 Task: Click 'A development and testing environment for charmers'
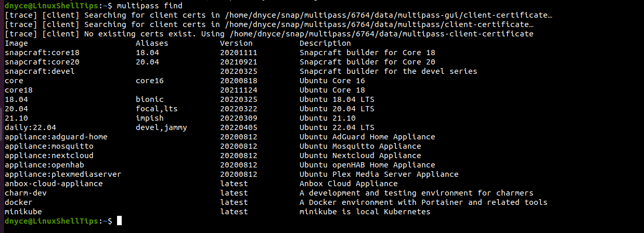click(x=416, y=193)
